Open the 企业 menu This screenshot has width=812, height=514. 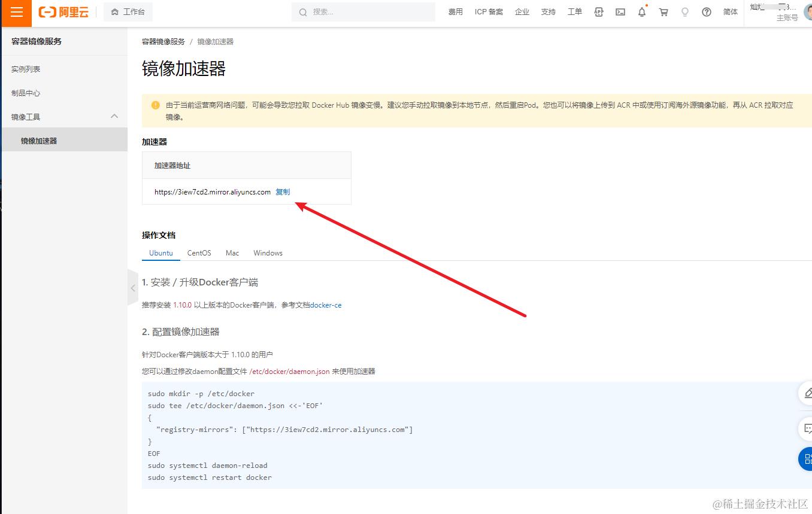coord(522,12)
